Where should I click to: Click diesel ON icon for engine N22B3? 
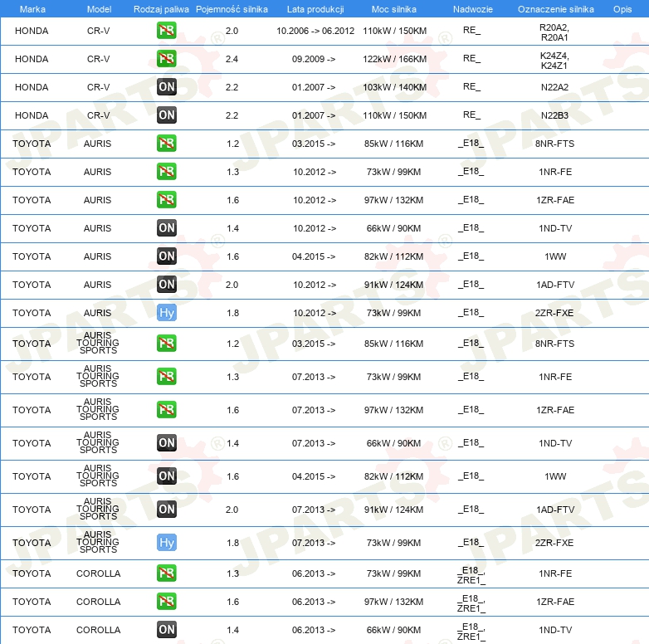167,115
